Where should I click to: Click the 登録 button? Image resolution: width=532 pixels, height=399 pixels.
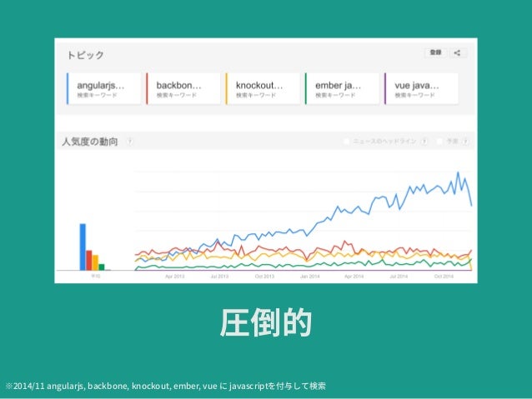pyautogui.click(x=435, y=52)
